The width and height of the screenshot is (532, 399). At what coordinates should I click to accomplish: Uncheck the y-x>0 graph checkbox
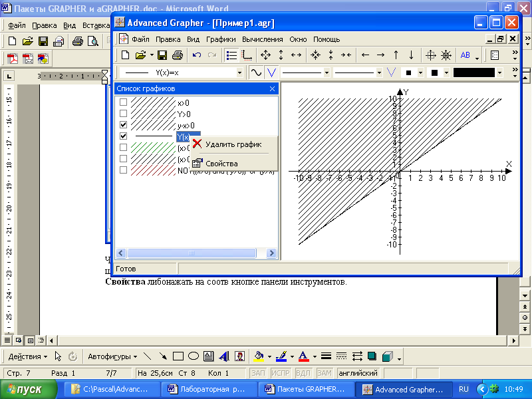click(x=123, y=124)
